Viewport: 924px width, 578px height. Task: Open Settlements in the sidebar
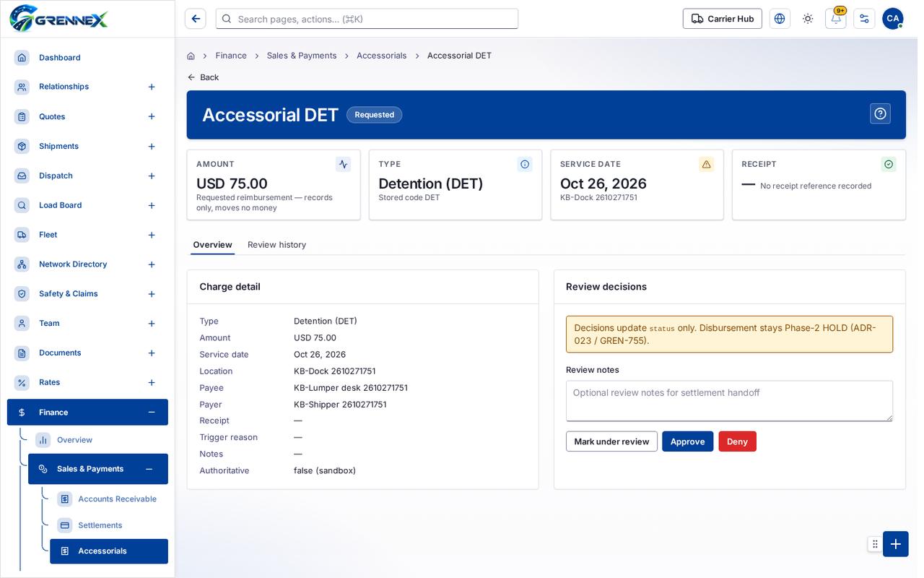click(100, 525)
